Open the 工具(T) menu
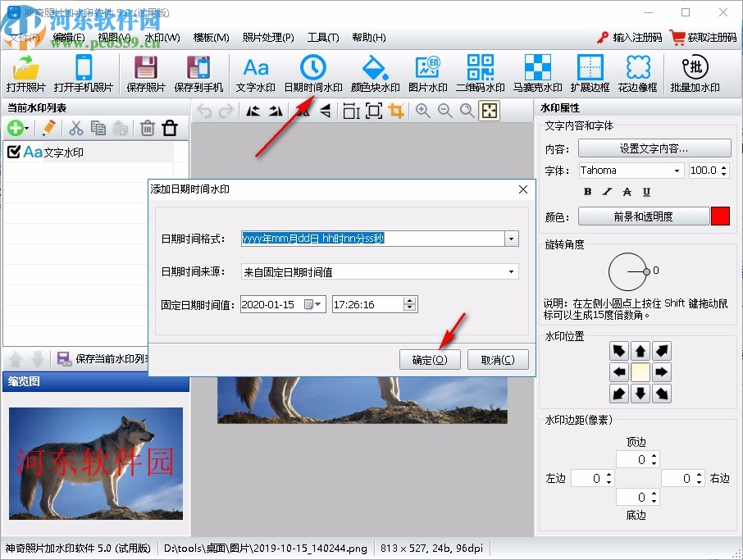The height and width of the screenshot is (560, 743). tap(323, 38)
